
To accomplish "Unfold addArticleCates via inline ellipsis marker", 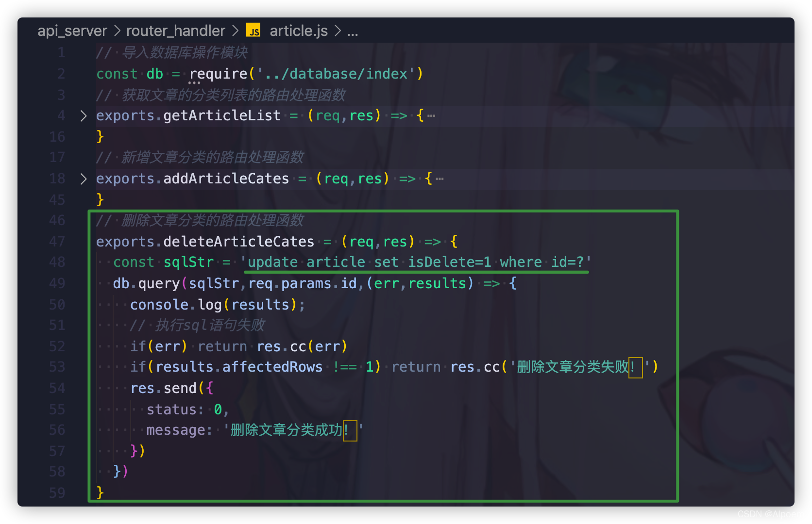I will 440,179.
